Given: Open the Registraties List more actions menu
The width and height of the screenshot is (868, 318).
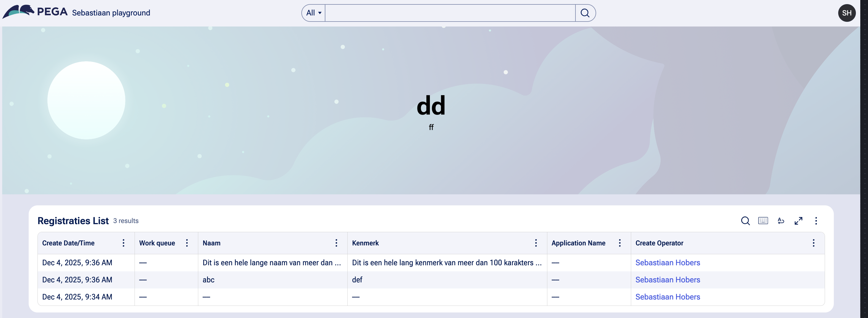Looking at the screenshot, I should [816, 221].
